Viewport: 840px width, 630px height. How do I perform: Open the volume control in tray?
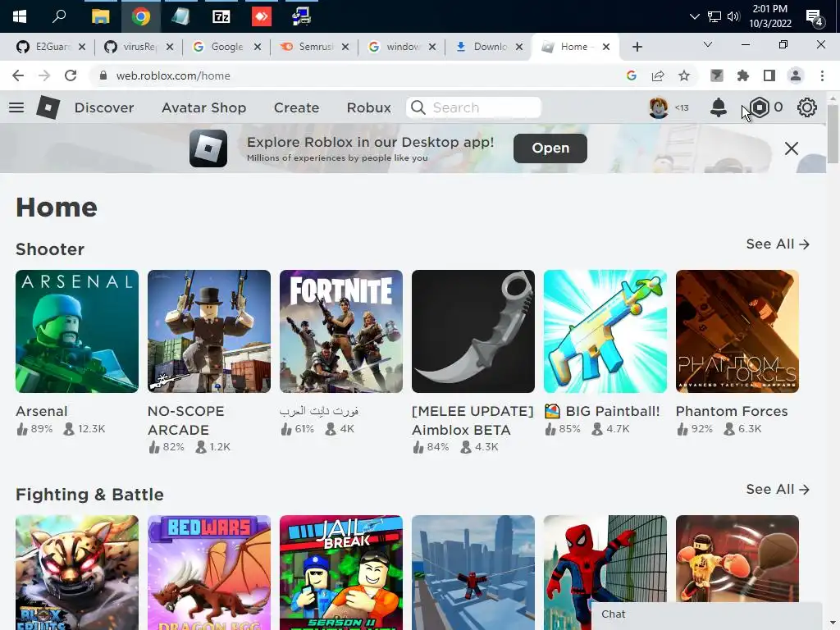click(733, 16)
